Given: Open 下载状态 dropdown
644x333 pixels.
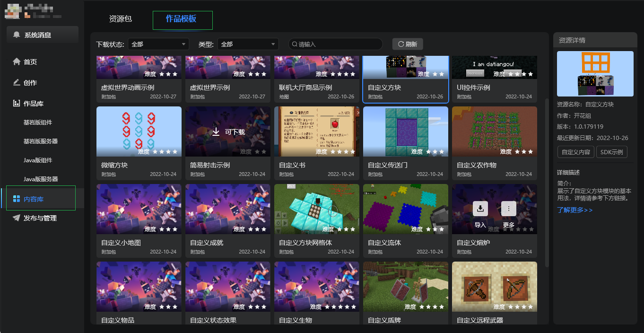Looking at the screenshot, I should tap(158, 44).
